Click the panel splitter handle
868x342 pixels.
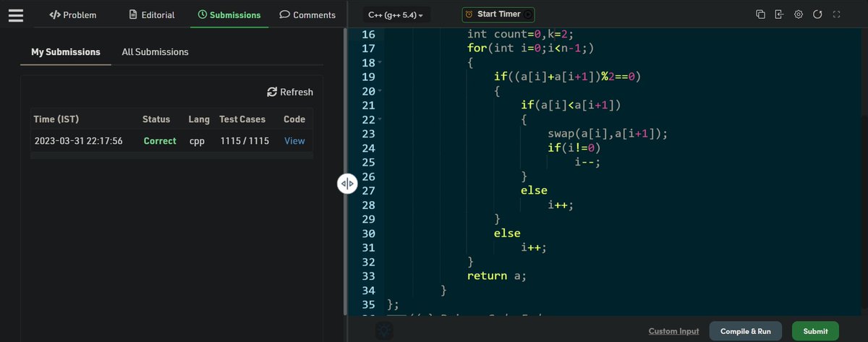(x=346, y=184)
